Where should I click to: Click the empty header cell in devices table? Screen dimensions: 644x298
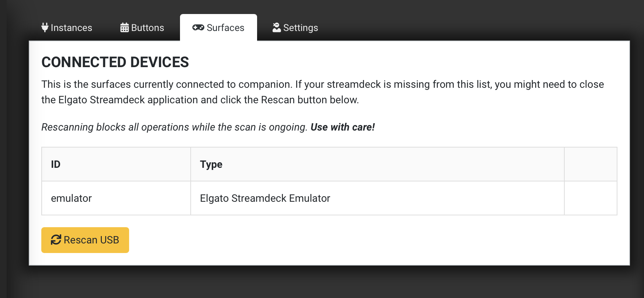pos(590,164)
